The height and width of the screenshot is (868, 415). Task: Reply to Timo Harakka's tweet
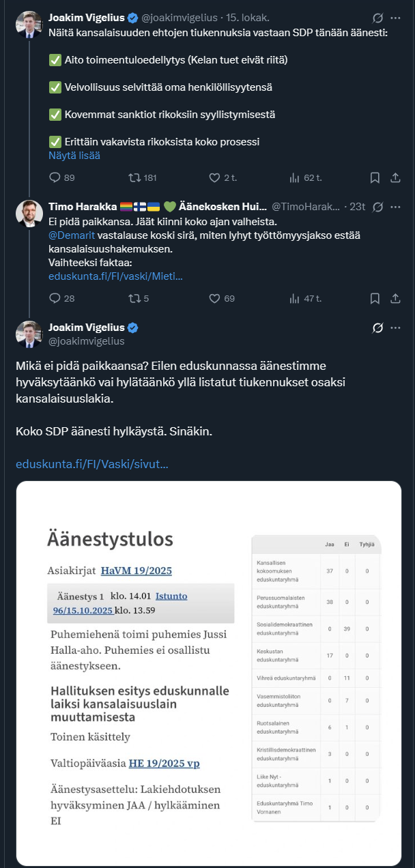click(x=55, y=298)
